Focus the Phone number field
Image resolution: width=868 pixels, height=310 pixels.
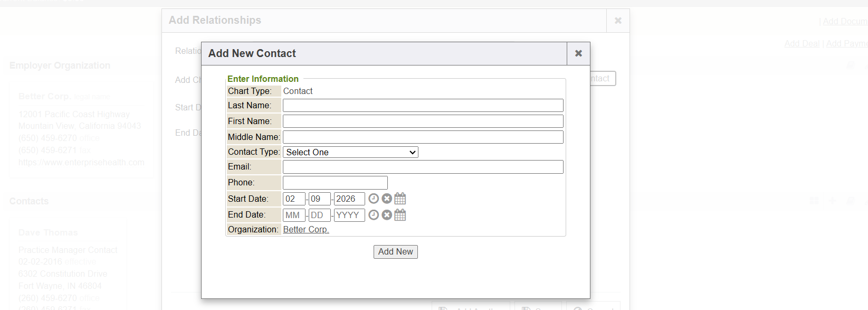click(x=335, y=183)
